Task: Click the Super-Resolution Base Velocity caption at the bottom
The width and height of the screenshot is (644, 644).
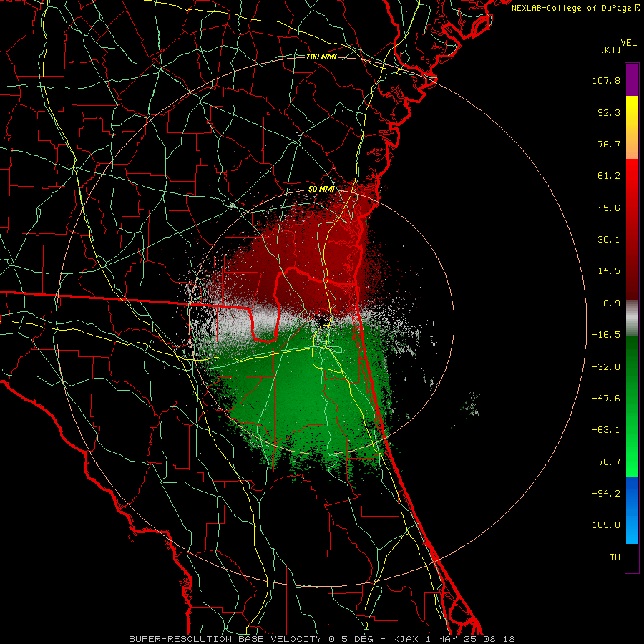Action: click(x=321, y=639)
